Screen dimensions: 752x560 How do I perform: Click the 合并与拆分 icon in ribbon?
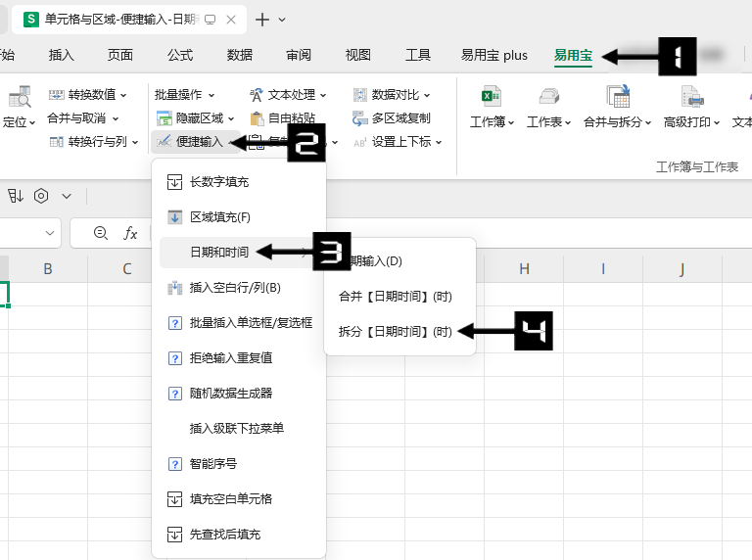(x=618, y=96)
